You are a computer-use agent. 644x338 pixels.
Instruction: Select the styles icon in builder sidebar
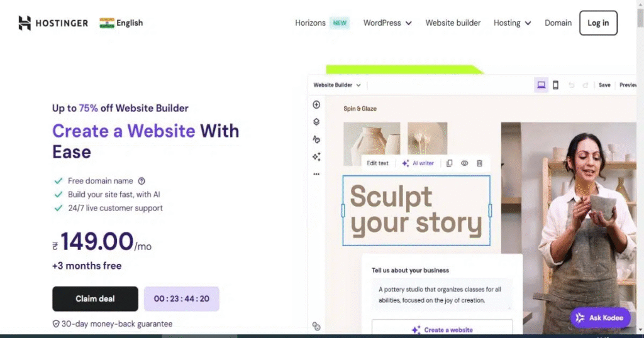tap(316, 139)
